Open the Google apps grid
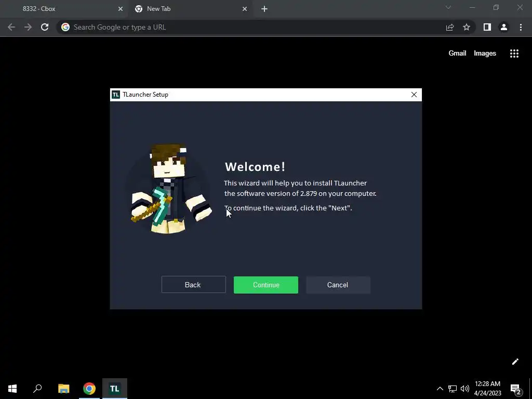 514,54
